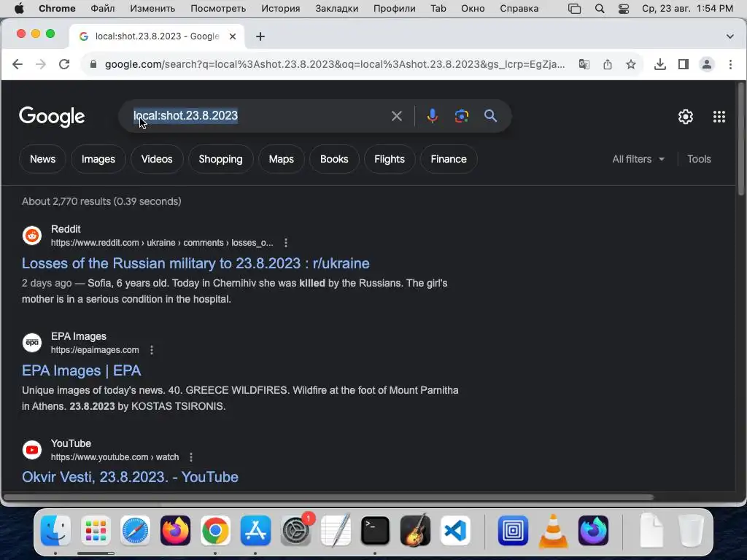This screenshot has width=747, height=560.
Task: Click the horizontal page scrollbar
Action: pyautogui.click(x=329, y=497)
